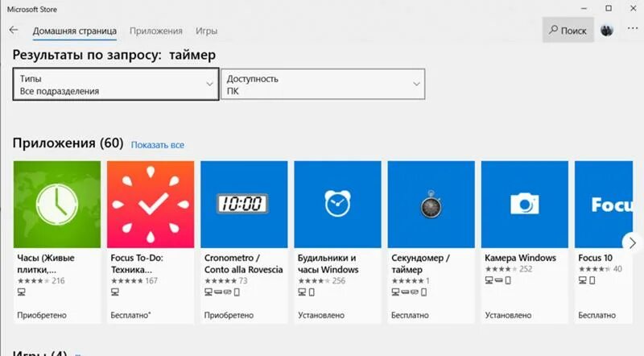The height and width of the screenshot is (356, 644).
Task: Click Бесплатно under Секундомер / таймер
Action: [410, 315]
